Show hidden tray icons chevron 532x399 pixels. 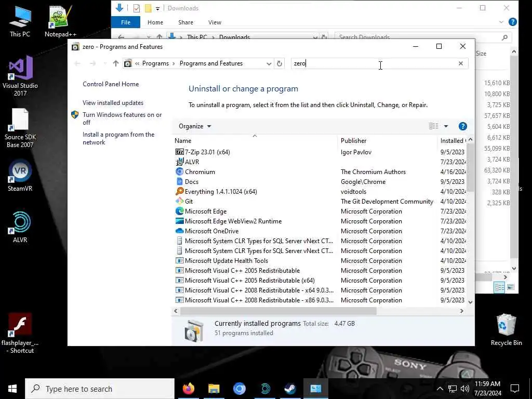pyautogui.click(x=440, y=389)
